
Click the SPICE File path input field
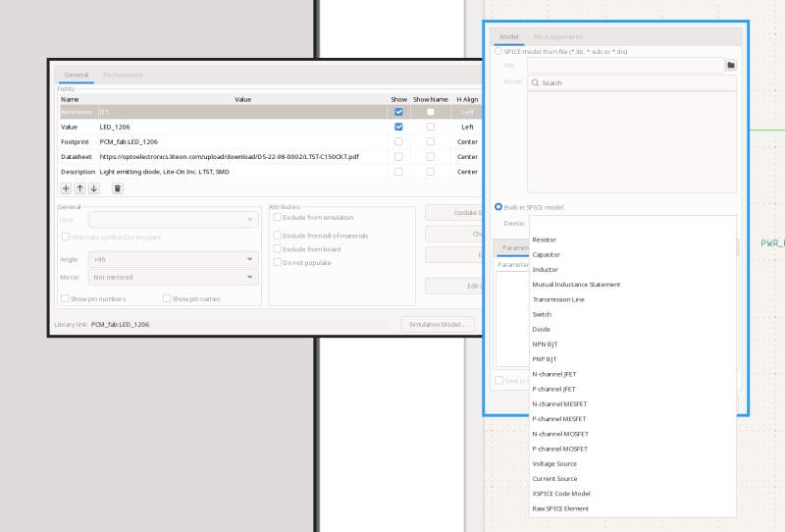(x=626, y=65)
